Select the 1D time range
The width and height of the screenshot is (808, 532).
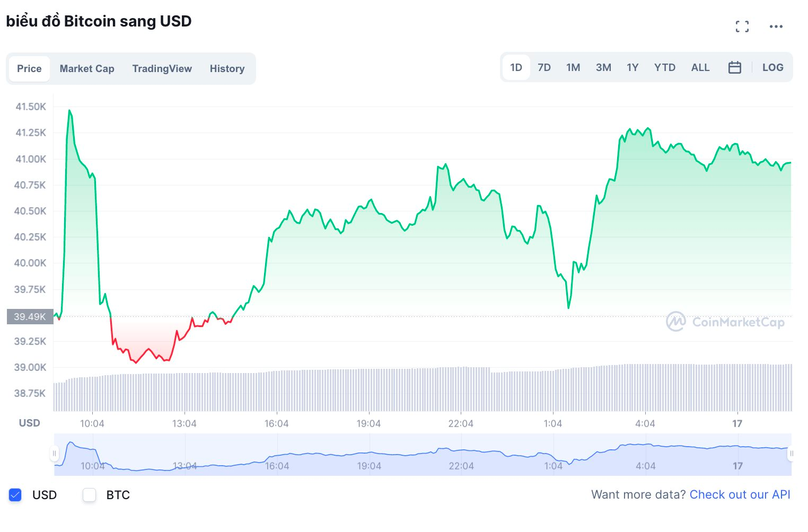pos(516,67)
